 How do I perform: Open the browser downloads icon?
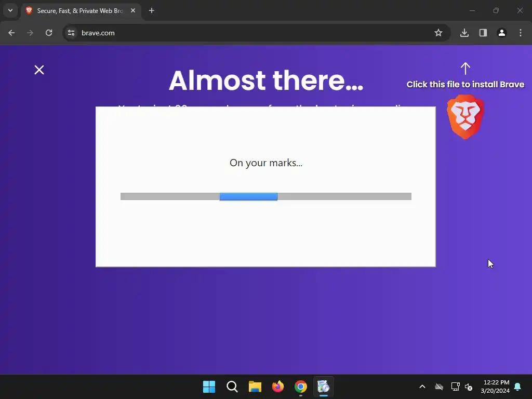click(464, 33)
